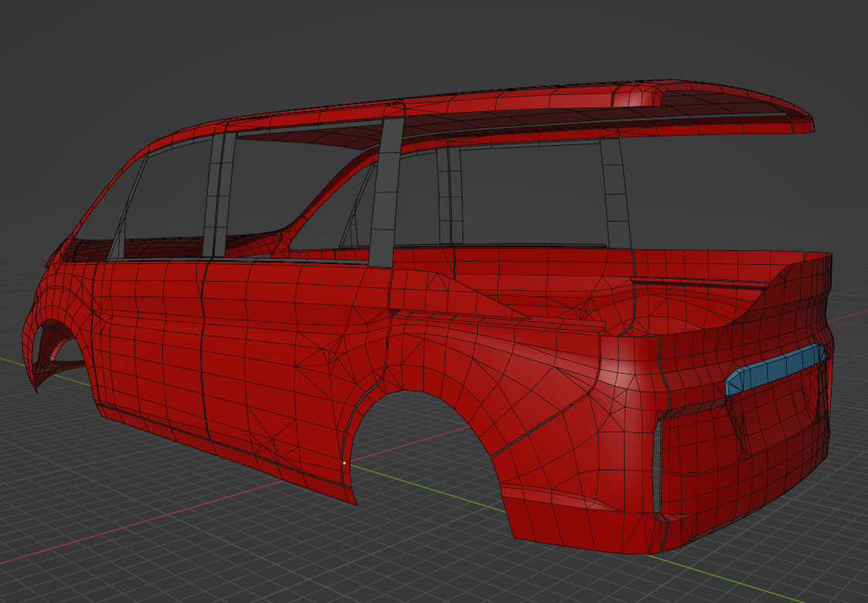Select the gray vertical vent on rear bumper
Viewport: 868px width, 603px height.
click(x=656, y=466)
